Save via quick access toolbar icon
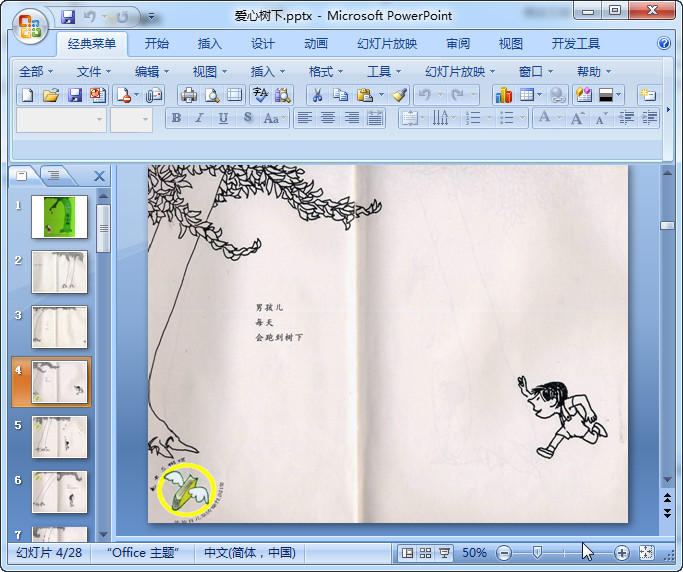Image resolution: width=683 pixels, height=572 pixels. pos(68,17)
